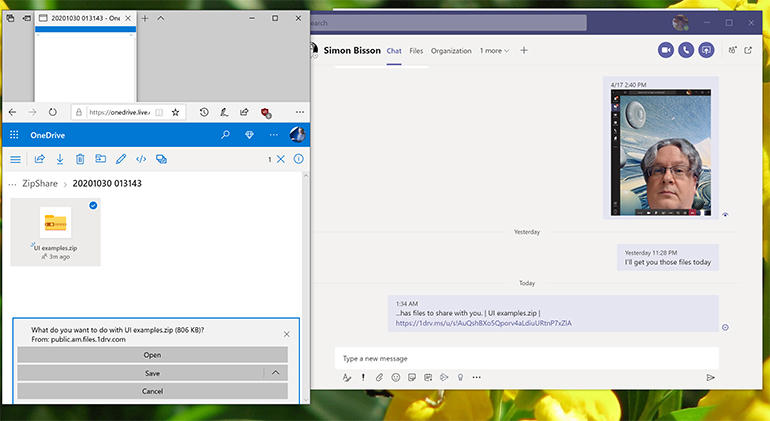This screenshot has height=421, width=770.
Task: Expand the breadcrumb ellipsis in OneDrive
Action: [12, 184]
